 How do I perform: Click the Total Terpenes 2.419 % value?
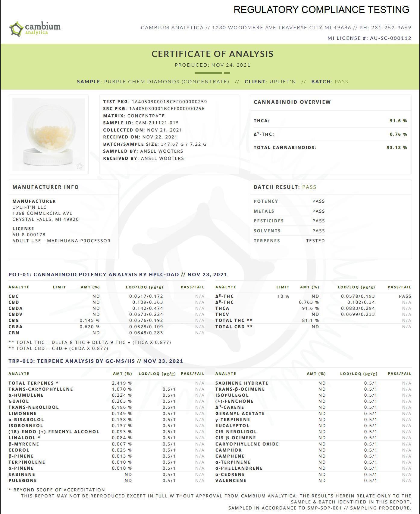click(122, 383)
